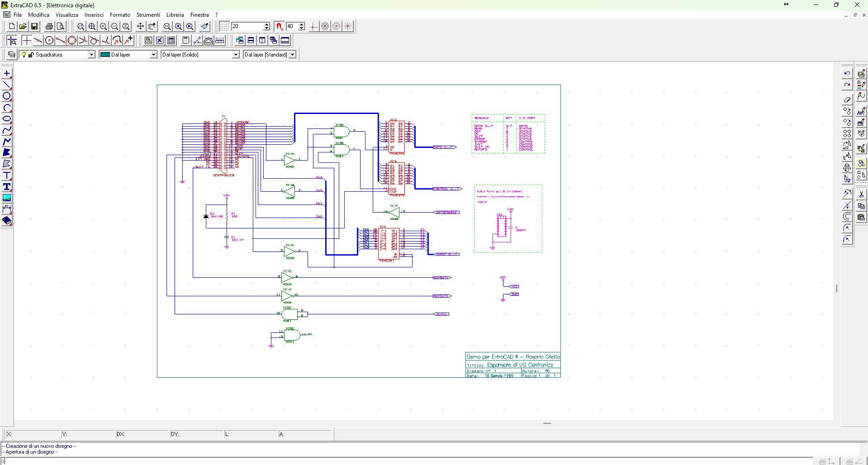Increase the grid value 20 stepper
Screen dimensions: 868x465
(x=266, y=24)
